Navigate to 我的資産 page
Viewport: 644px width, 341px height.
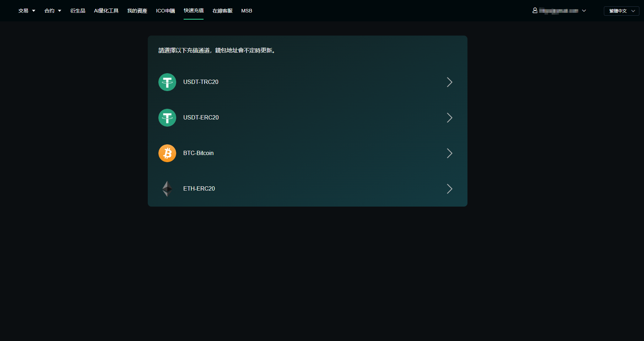coord(137,11)
